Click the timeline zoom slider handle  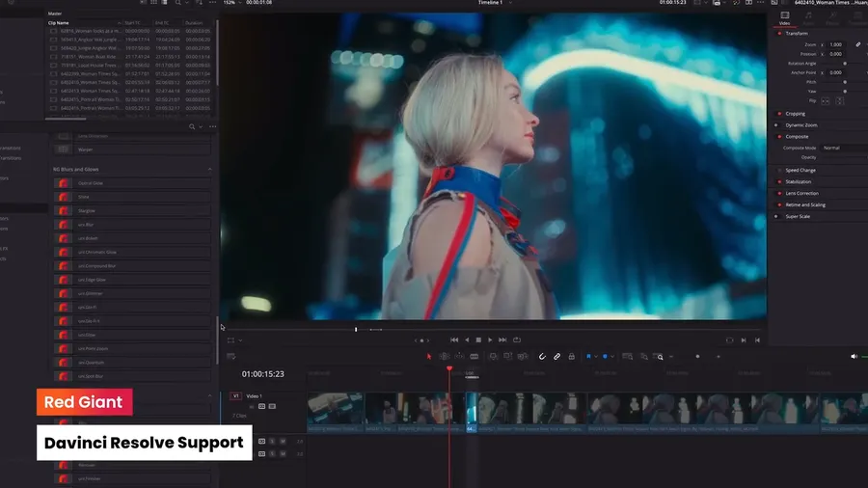pos(697,356)
